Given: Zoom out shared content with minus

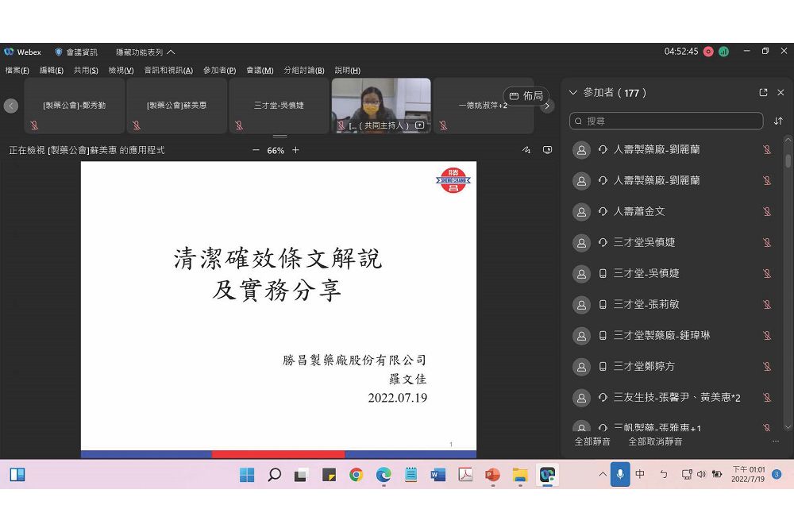Looking at the screenshot, I should pos(256,150).
